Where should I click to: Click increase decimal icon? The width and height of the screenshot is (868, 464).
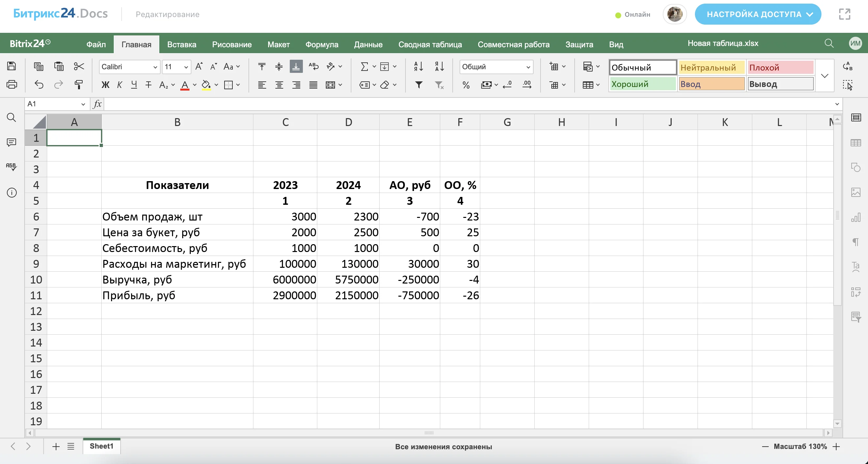pos(527,85)
